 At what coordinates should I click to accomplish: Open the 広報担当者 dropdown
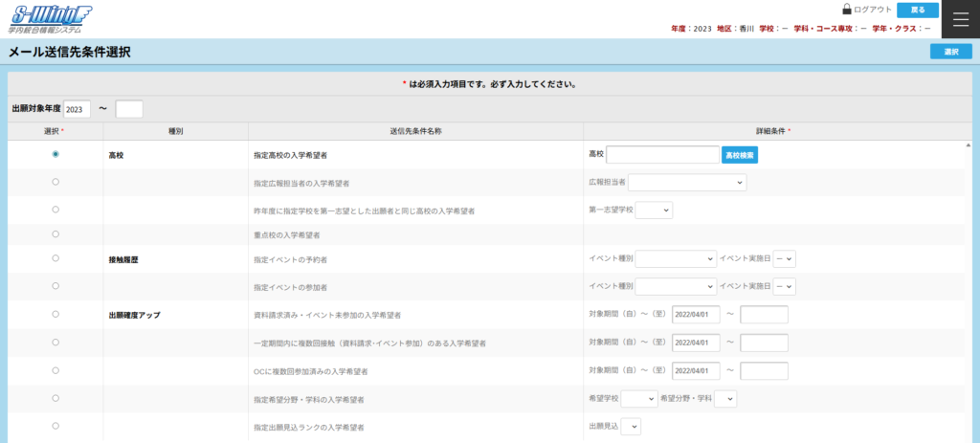point(687,183)
